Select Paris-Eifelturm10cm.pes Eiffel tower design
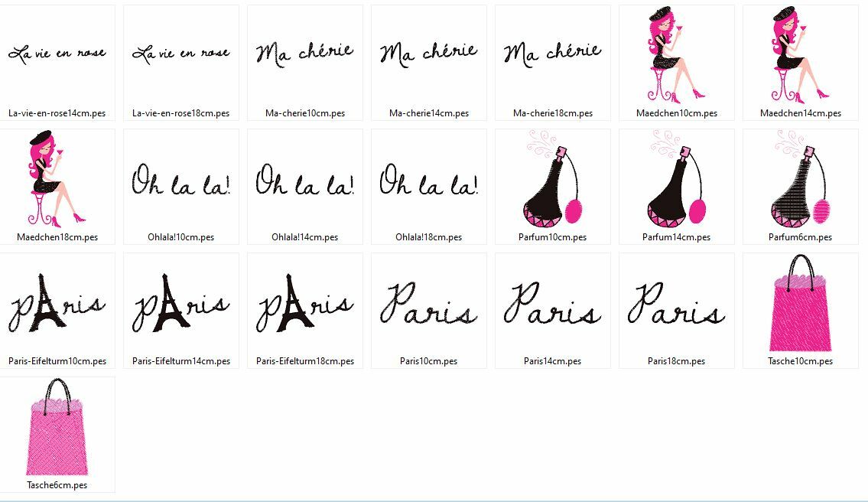 click(x=57, y=303)
